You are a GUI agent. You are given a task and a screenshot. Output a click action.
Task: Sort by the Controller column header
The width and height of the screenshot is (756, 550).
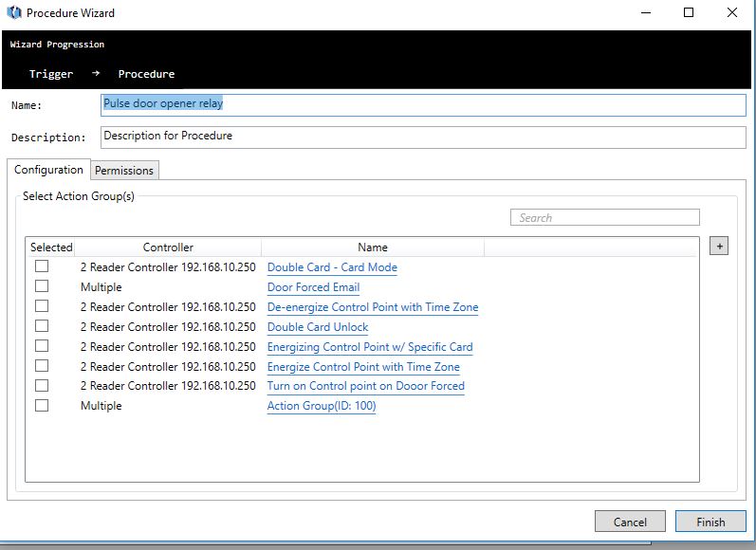coord(168,247)
